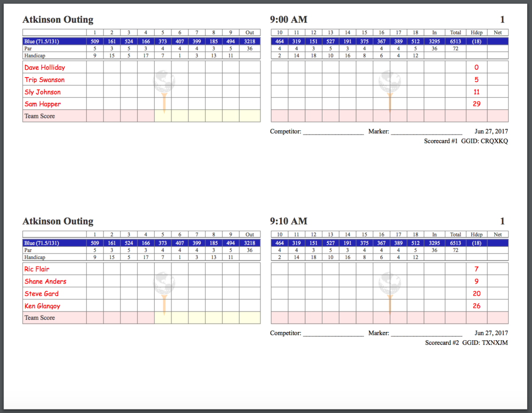
Task: Click Steve Gard's player name
Action: [x=42, y=294]
